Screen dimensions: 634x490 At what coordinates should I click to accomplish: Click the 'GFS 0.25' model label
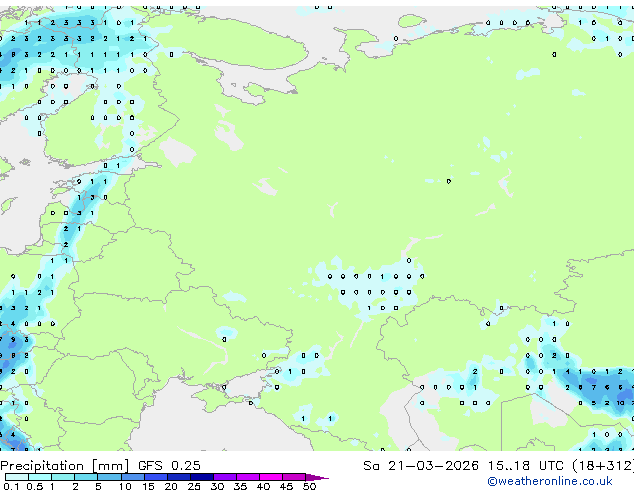[x=169, y=465]
